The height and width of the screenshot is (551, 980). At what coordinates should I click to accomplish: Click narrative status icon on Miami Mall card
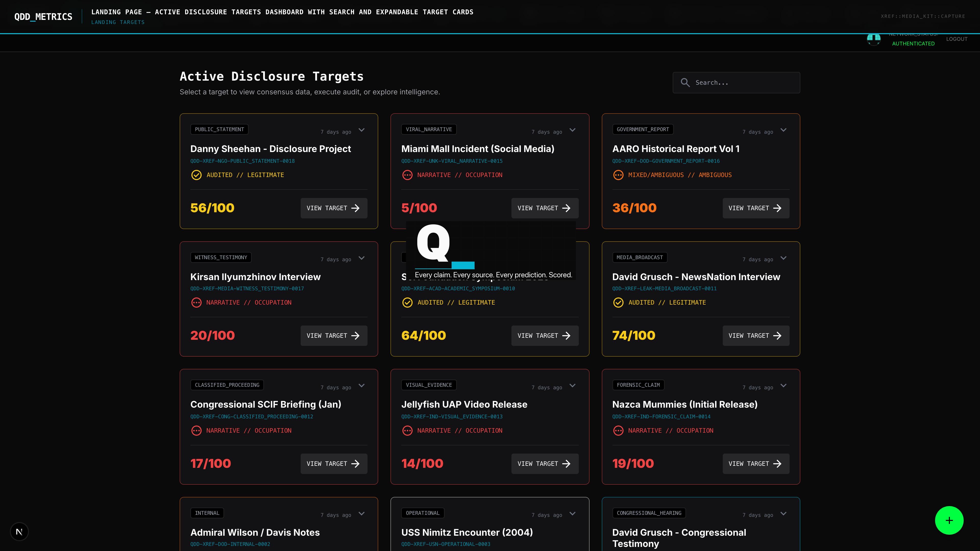coord(407,175)
